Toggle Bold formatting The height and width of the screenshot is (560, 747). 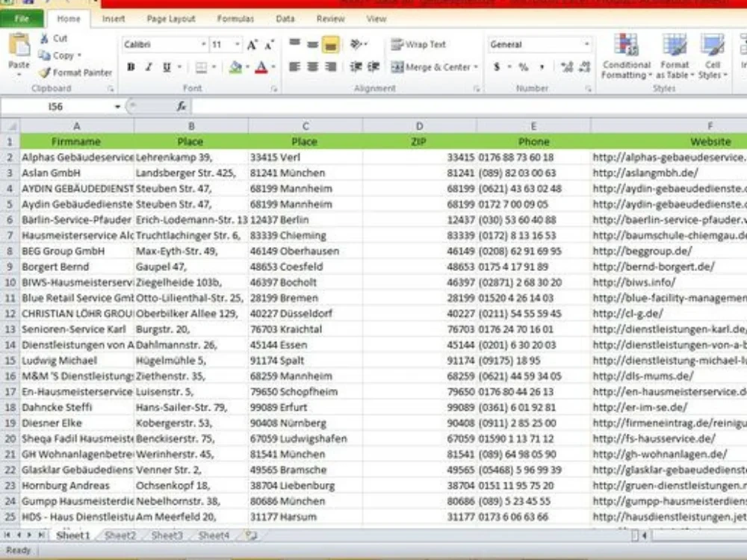[x=129, y=67]
